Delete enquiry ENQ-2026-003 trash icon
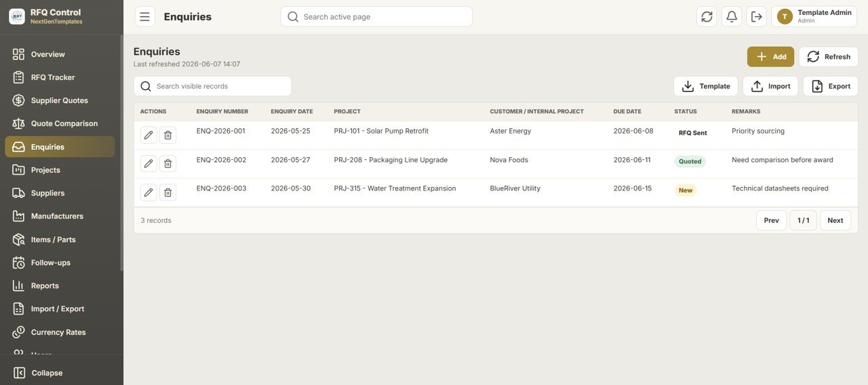Screen dimensions: 868x385 [x=167, y=192]
